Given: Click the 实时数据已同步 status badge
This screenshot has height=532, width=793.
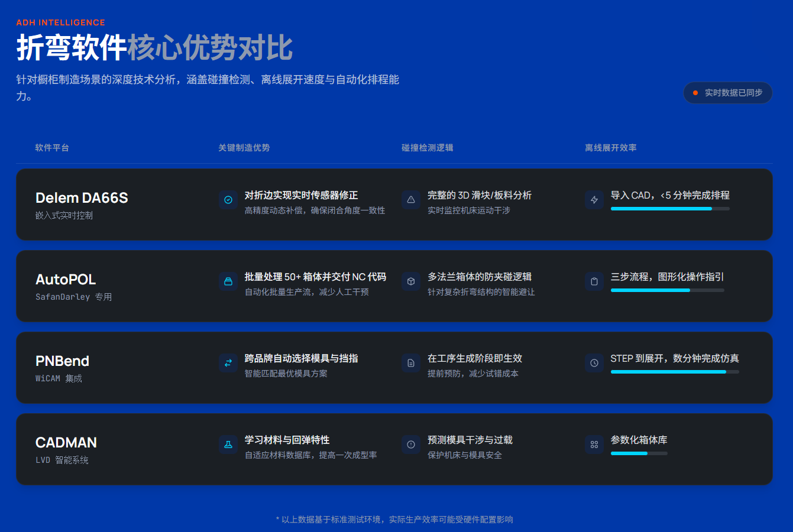Looking at the screenshot, I should click(728, 93).
